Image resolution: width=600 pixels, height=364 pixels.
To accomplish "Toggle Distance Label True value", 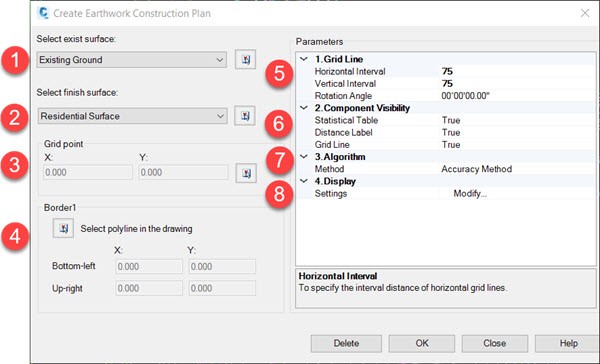I will (451, 132).
